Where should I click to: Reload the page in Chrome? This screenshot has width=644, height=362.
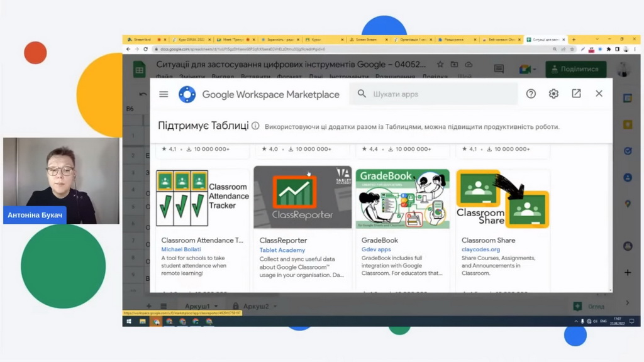pos(145,49)
